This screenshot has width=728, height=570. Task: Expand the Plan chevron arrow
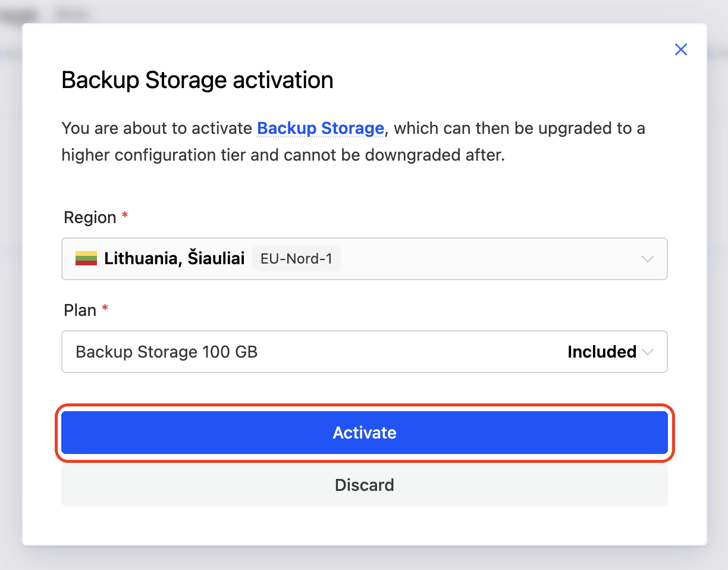[648, 352]
